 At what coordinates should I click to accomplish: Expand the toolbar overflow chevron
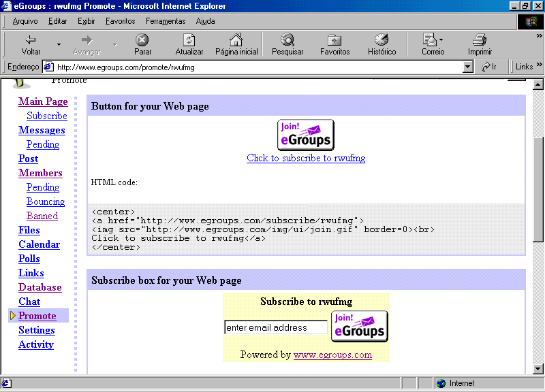[539, 35]
